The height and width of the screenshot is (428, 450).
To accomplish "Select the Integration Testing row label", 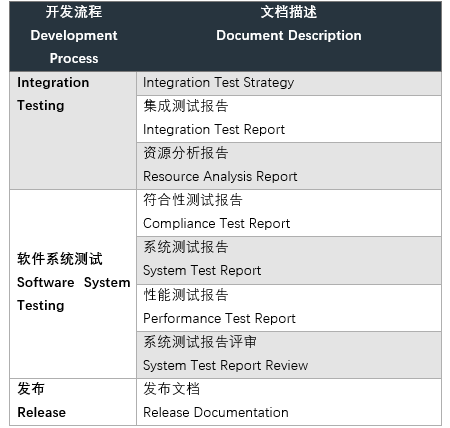I will pyautogui.click(x=53, y=94).
